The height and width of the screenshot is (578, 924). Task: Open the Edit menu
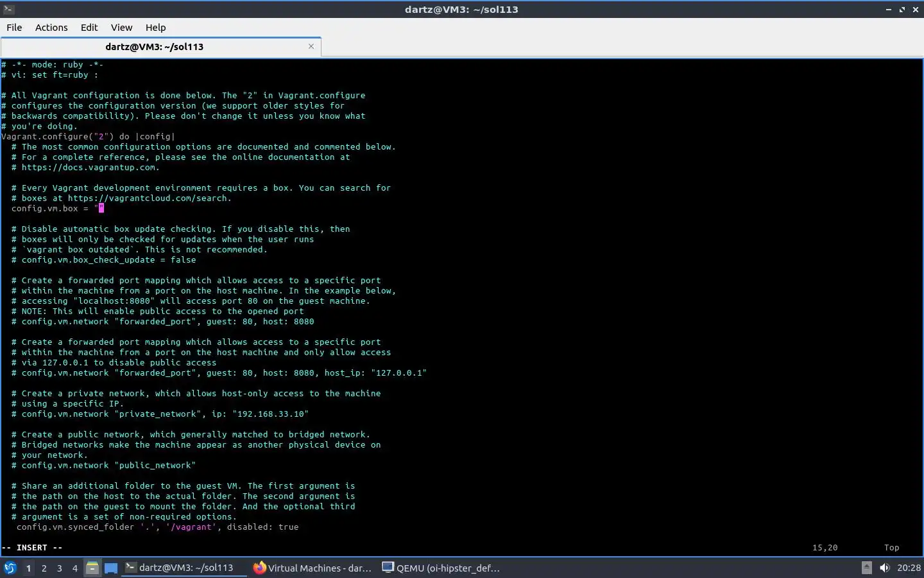point(89,27)
